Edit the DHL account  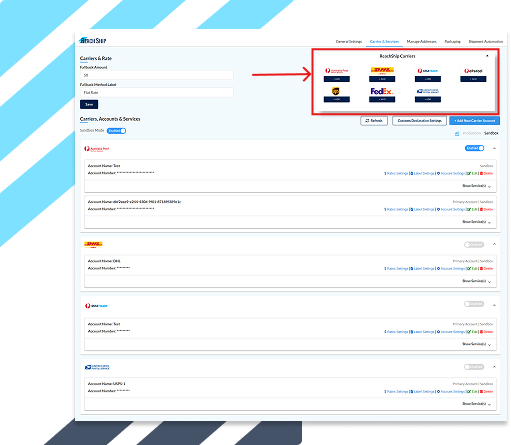pyautogui.click(x=472, y=269)
